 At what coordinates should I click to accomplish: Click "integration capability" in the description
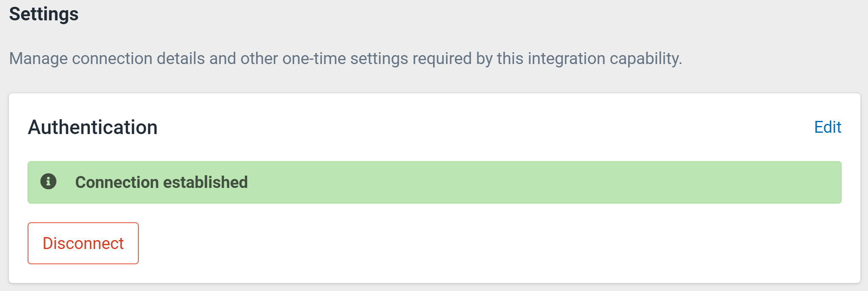point(604,59)
